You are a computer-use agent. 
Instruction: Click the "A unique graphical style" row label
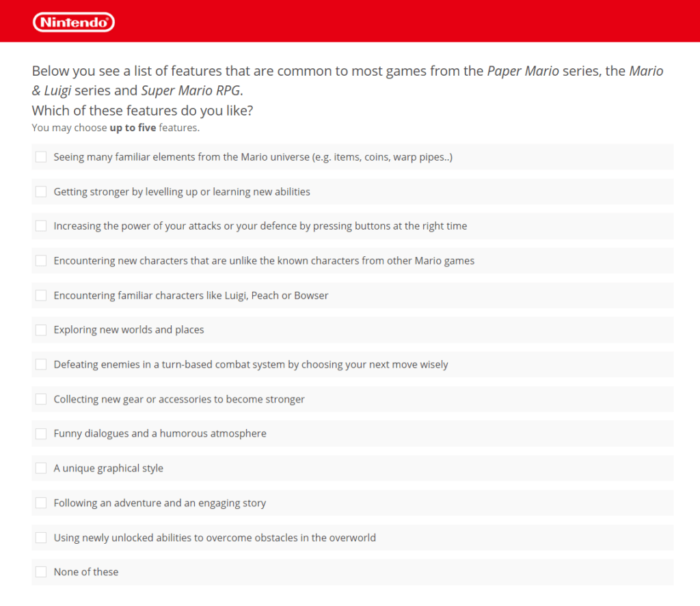pos(108,468)
